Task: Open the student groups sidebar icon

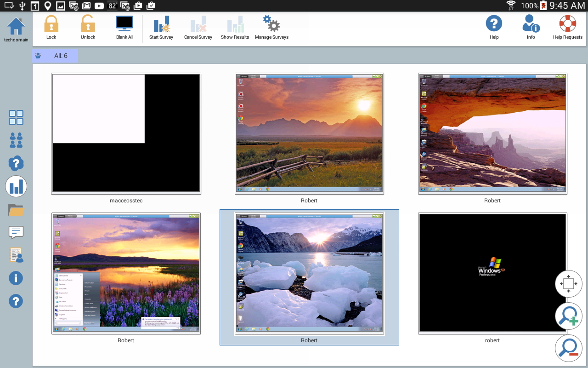Action: click(x=16, y=140)
